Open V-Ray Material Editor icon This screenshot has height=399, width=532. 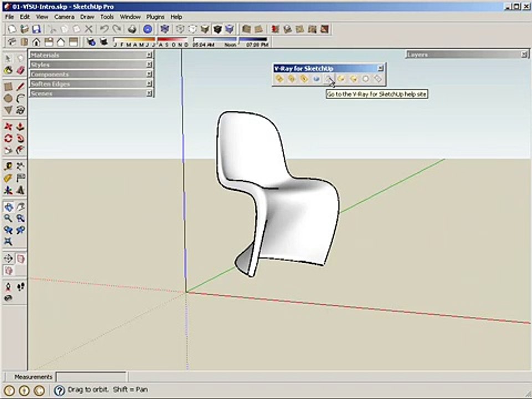pos(279,79)
